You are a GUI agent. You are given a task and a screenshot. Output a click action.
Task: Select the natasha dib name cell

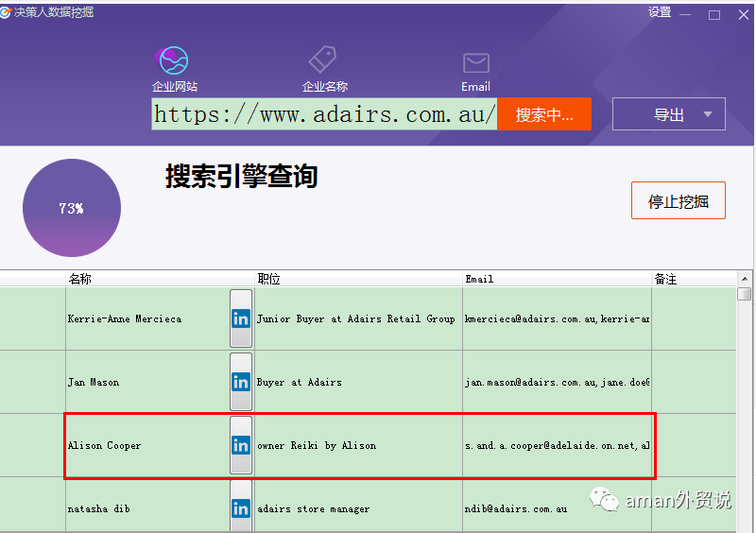(147, 507)
